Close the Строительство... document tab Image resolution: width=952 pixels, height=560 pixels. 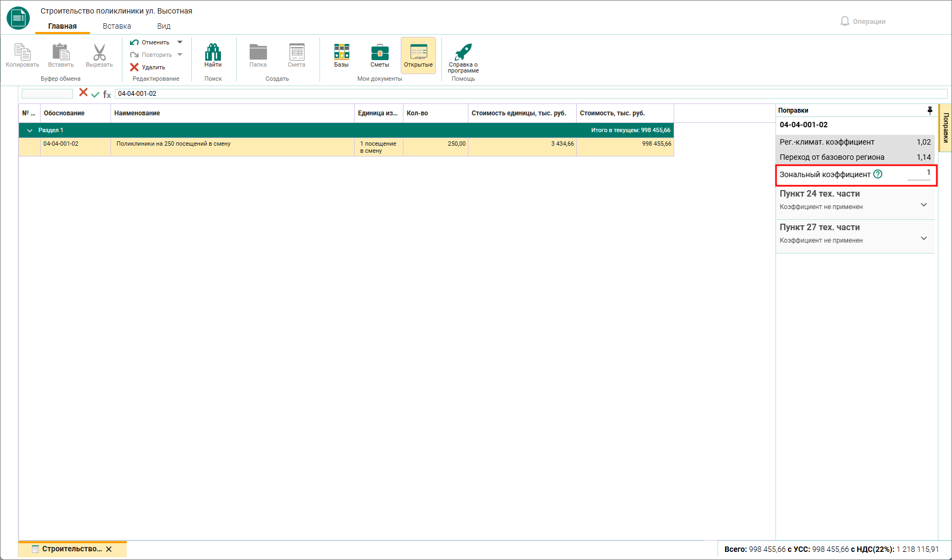109,549
